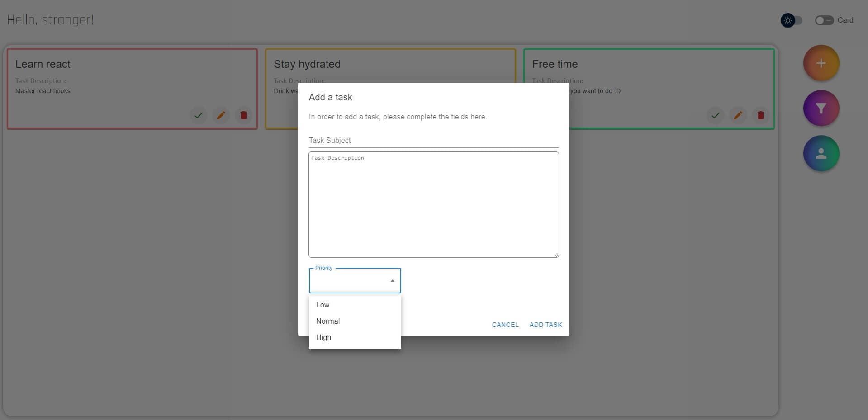The height and width of the screenshot is (420, 868).
Task: Mark Free time task as done
Action: (715, 115)
